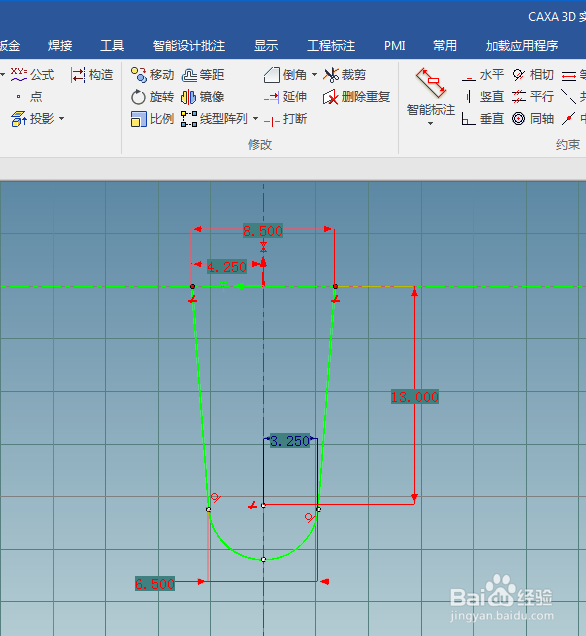Apply the 同轴 (concentric) constraint
586x636 pixels.
533,118
